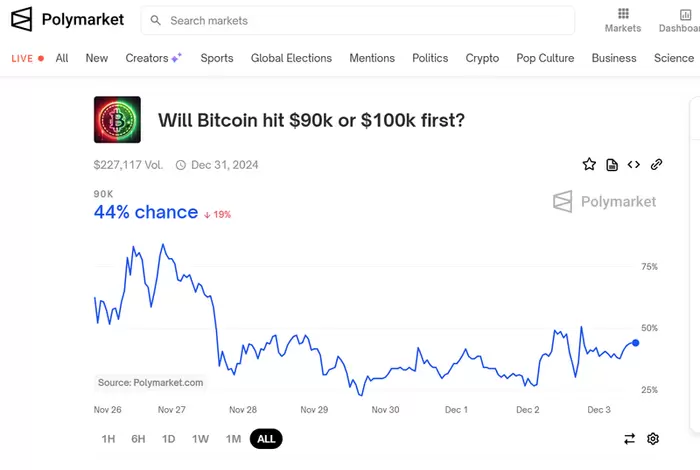Open the Markets grid icon
The width and height of the screenshot is (700, 470).
click(x=623, y=14)
